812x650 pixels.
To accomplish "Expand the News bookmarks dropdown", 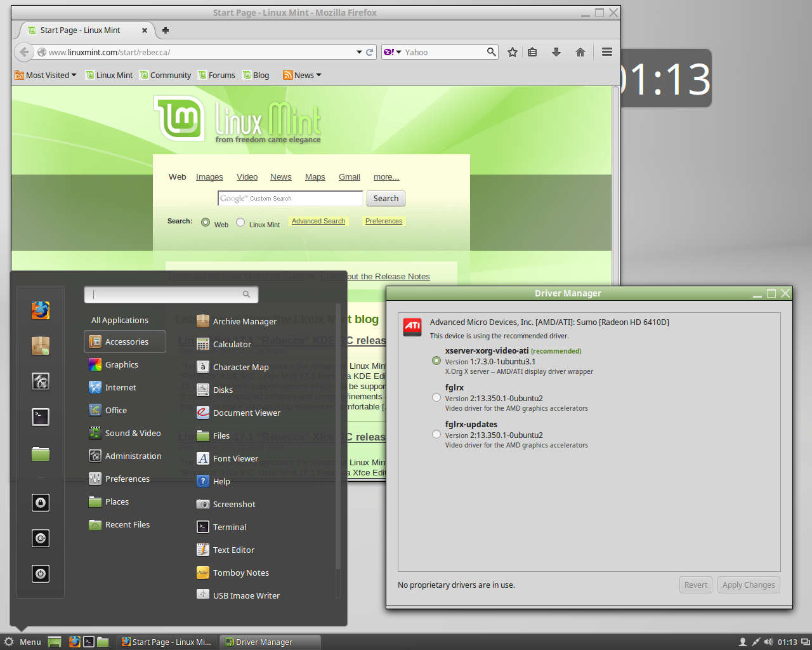I will [302, 75].
